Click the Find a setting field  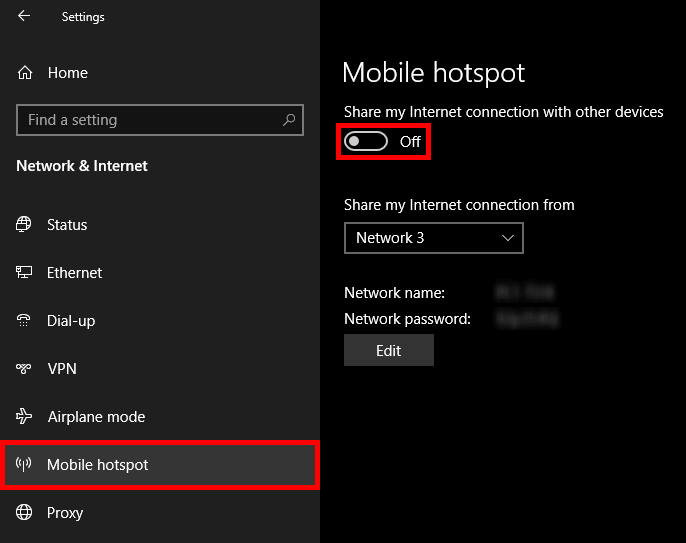point(160,120)
